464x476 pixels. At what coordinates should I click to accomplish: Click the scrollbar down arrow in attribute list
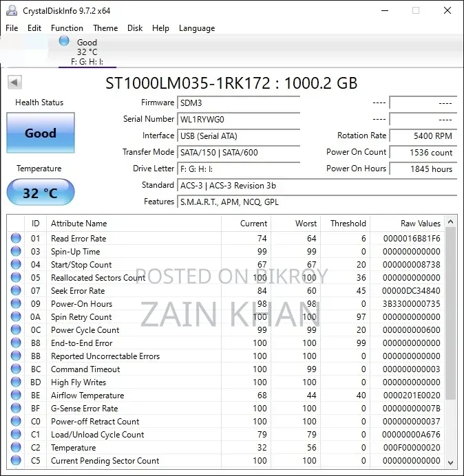[451, 462]
